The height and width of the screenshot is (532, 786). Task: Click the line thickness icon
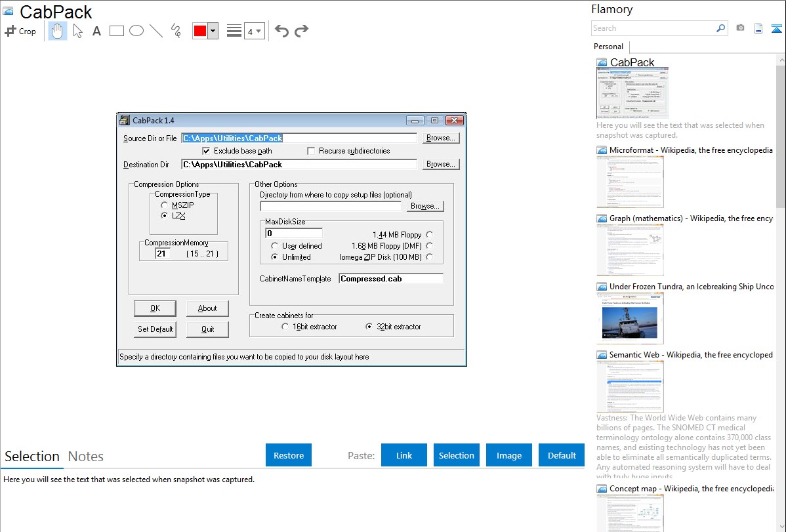234,31
